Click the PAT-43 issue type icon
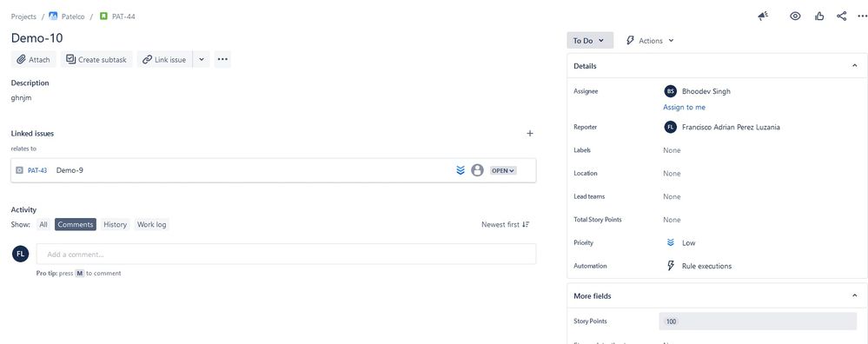 [x=19, y=170]
